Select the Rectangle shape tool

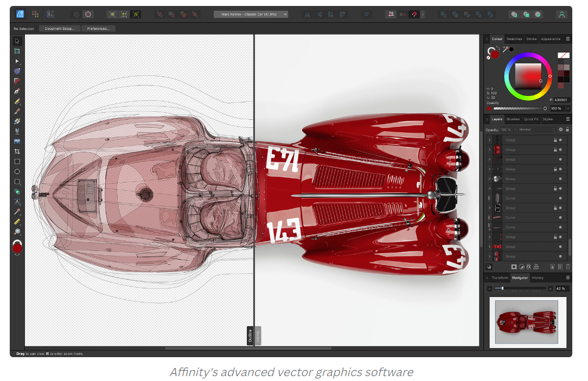click(17, 162)
